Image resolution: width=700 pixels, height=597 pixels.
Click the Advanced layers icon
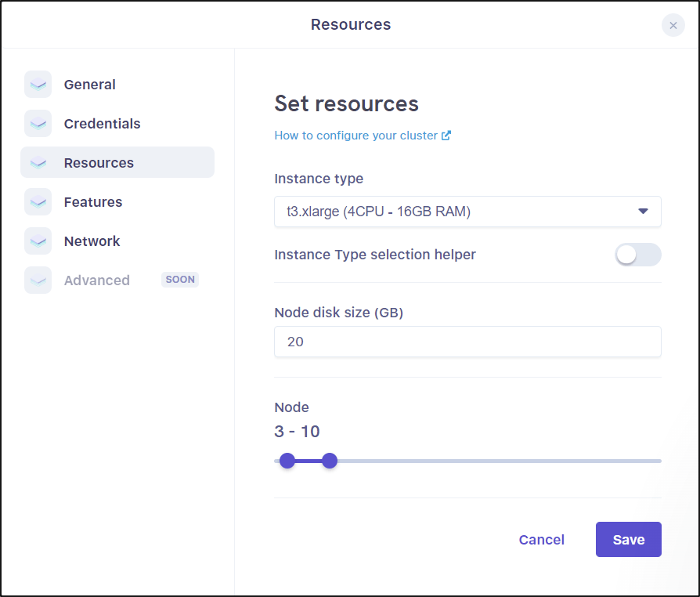(38, 280)
